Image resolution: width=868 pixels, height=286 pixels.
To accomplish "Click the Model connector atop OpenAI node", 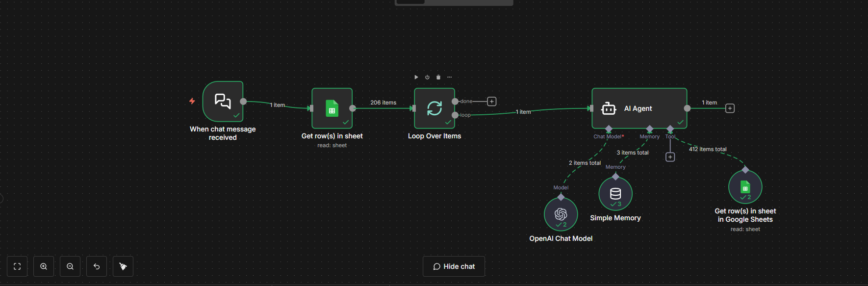I will 561,197.
